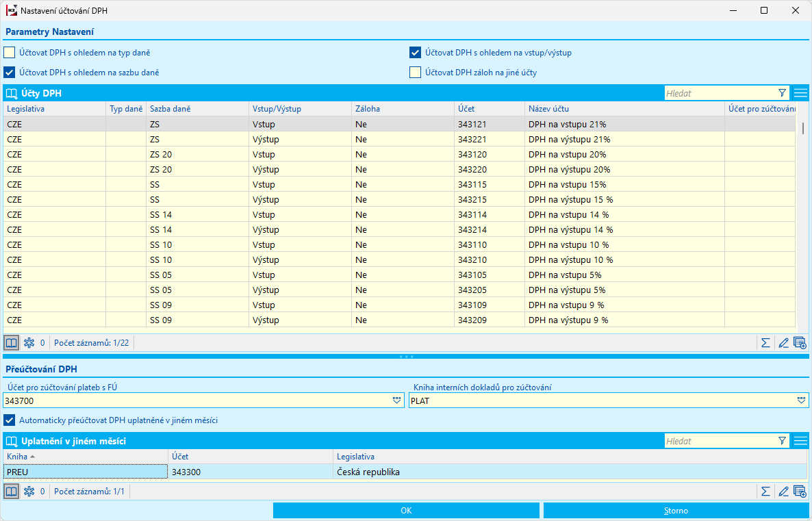This screenshot has height=521, width=812.
Task: Click the book view icon in Účty DPH footer
Action: 12,343
